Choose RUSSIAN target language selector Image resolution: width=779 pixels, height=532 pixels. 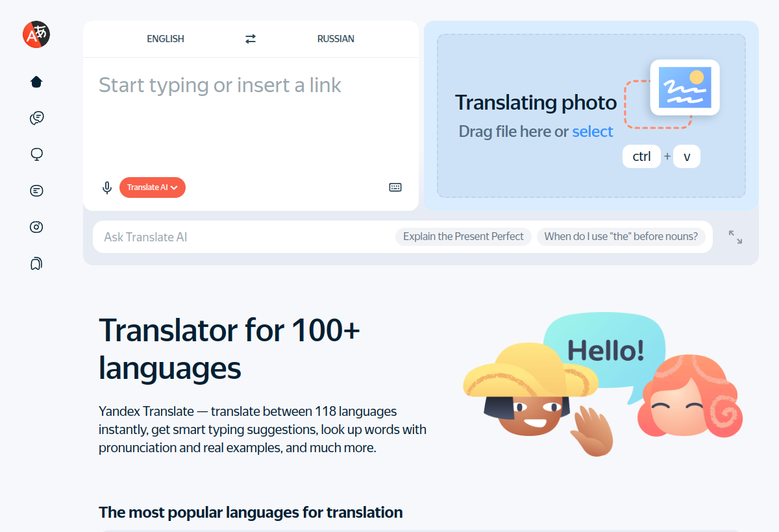pos(336,39)
